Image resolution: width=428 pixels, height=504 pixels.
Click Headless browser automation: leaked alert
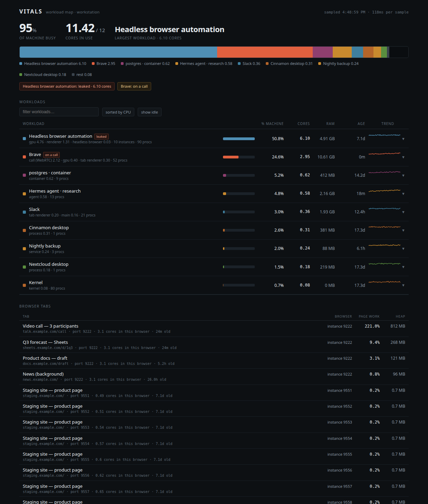[67, 86]
